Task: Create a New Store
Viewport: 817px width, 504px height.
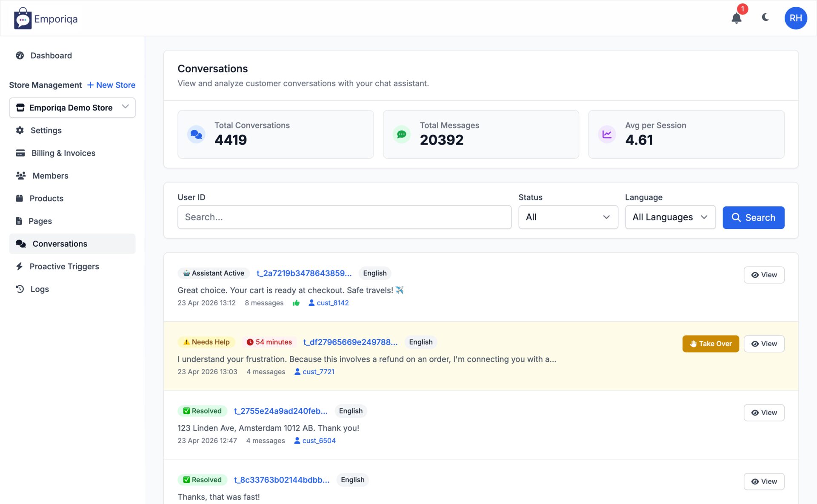Action: (x=111, y=85)
